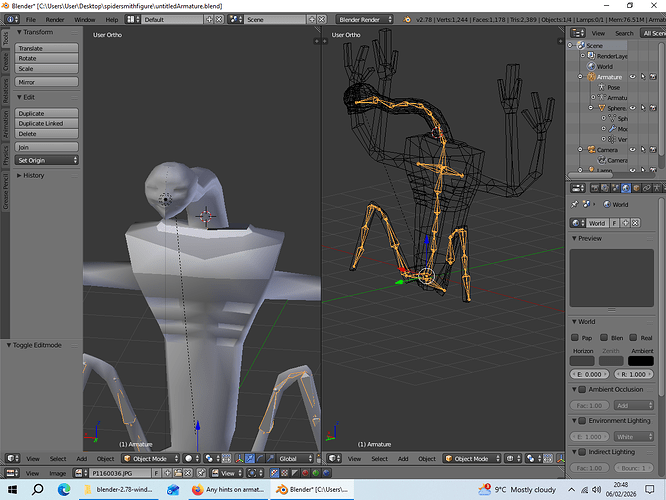Check the Blen (Blend Sky) option

[604, 337]
